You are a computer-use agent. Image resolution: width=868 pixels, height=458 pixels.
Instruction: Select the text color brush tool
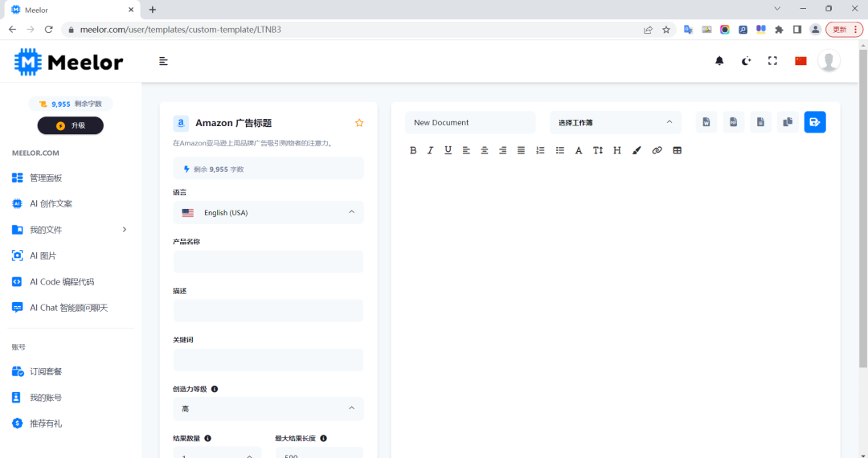pyautogui.click(x=637, y=150)
